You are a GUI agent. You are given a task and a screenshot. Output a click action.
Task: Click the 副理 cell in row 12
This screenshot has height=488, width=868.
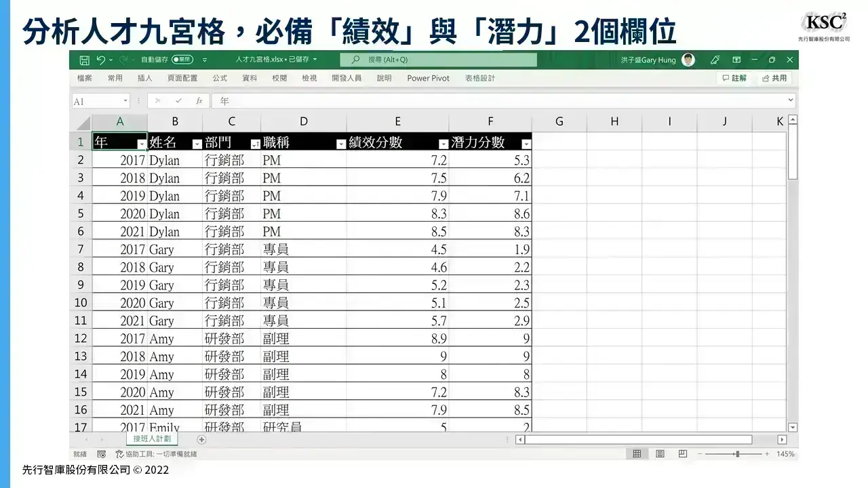click(x=303, y=338)
